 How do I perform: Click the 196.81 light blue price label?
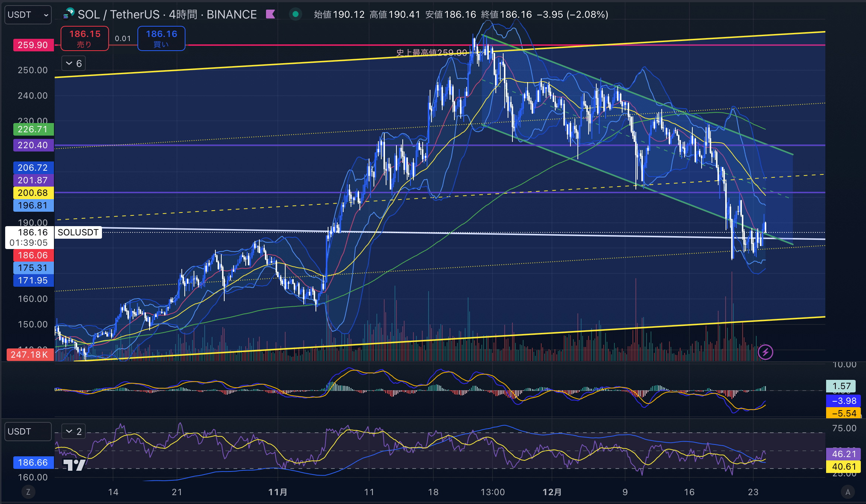coord(33,205)
